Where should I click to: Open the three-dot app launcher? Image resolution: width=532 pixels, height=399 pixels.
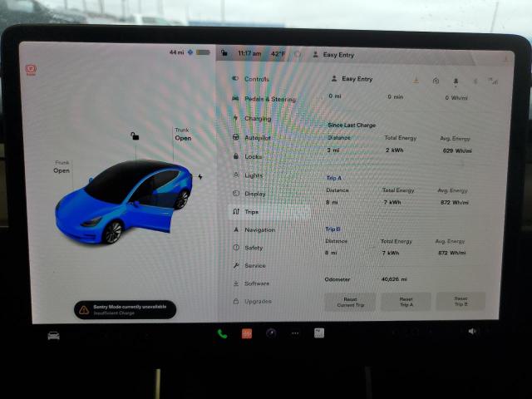point(295,333)
